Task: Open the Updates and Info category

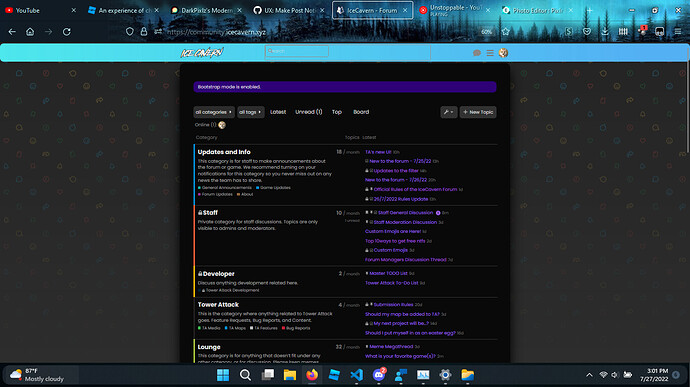Action: coord(224,152)
